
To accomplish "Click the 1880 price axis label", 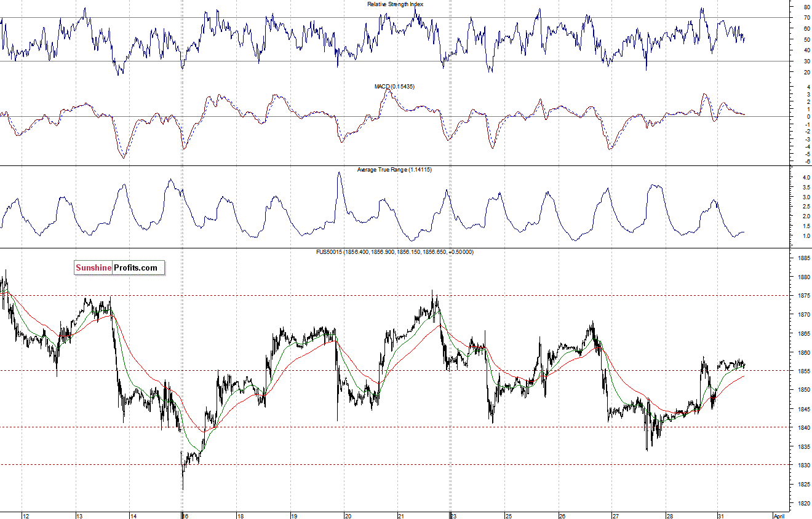I will (804, 277).
